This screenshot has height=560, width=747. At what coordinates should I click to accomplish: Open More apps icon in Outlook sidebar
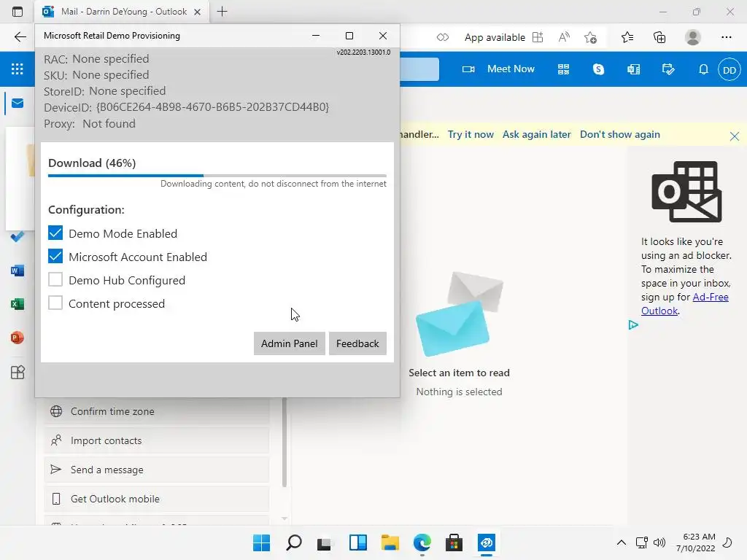tap(18, 372)
